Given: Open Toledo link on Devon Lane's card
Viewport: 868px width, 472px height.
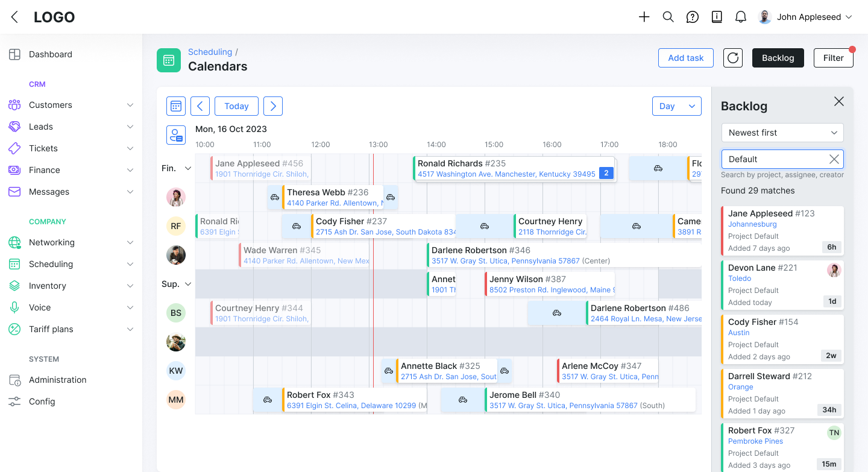Looking at the screenshot, I should pos(738,278).
